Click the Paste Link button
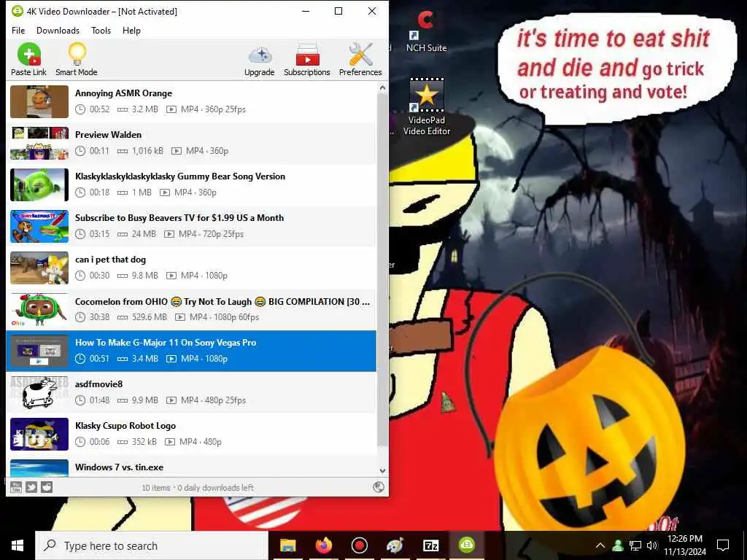 28,60
